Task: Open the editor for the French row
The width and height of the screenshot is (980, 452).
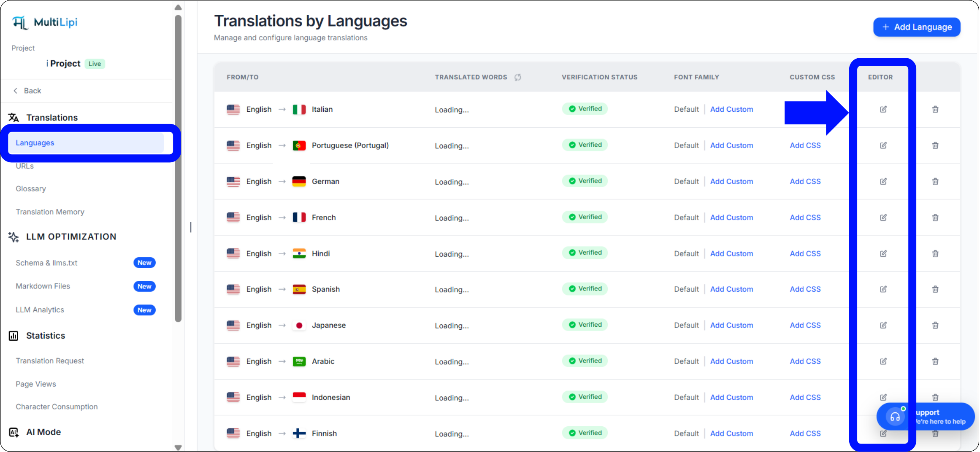Action: (x=883, y=218)
